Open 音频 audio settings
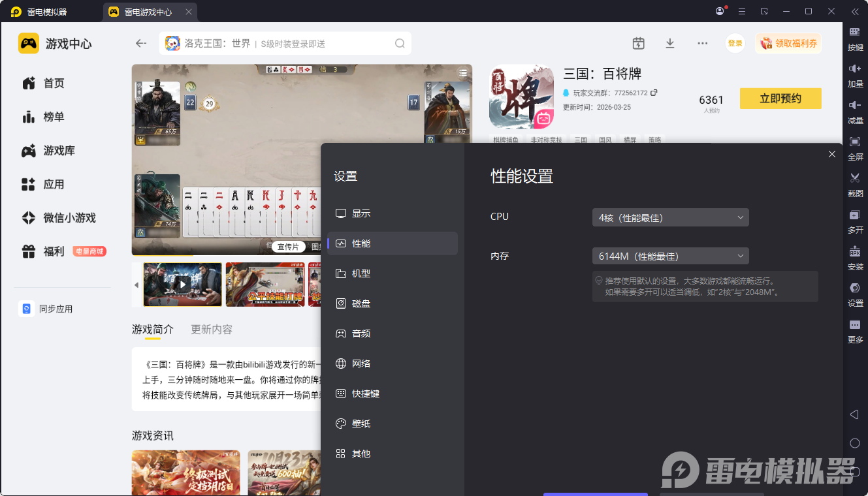This screenshot has height=496, width=868. pyautogui.click(x=393, y=333)
